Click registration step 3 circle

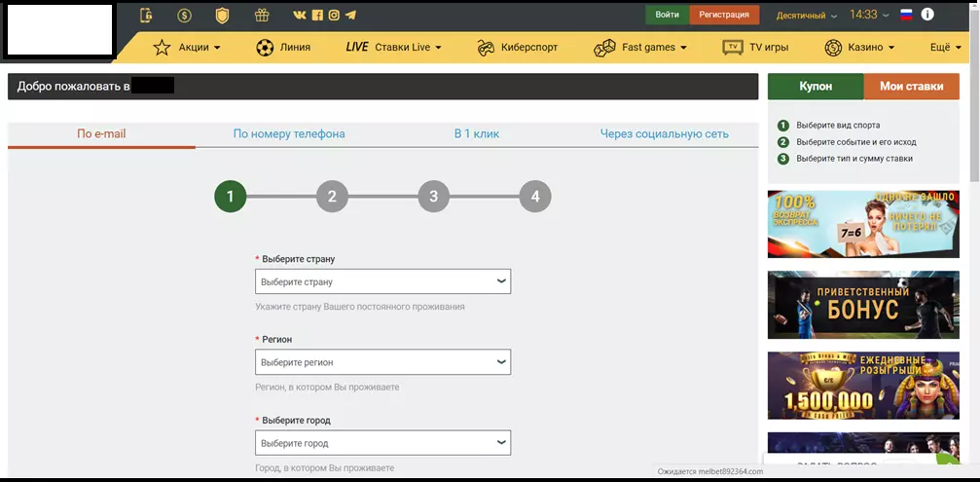coord(434,197)
